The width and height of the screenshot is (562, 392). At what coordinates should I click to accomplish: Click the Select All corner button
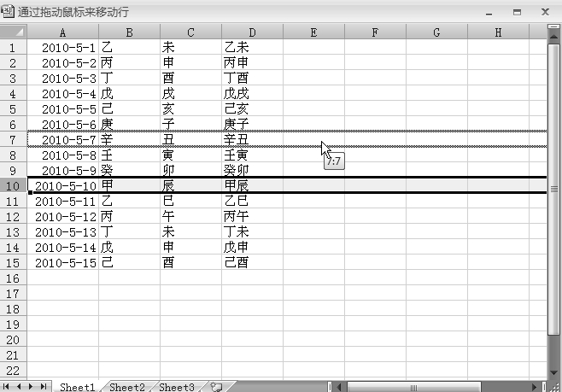pyautogui.click(x=14, y=32)
